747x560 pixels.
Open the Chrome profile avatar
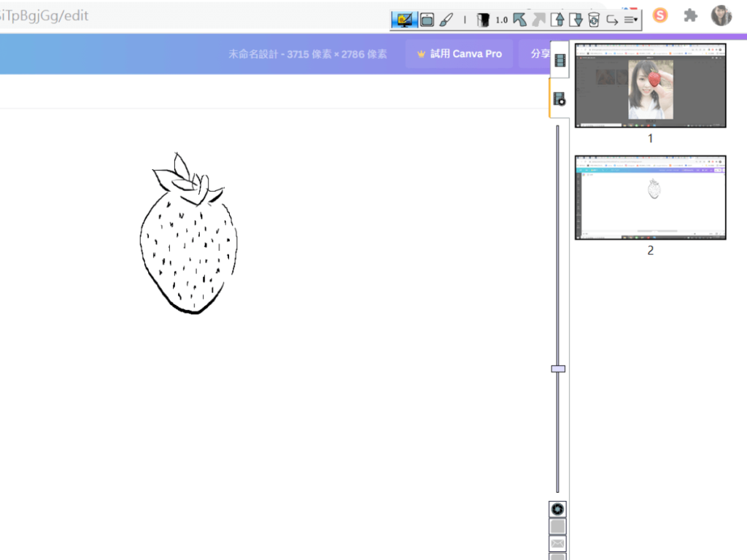click(721, 16)
